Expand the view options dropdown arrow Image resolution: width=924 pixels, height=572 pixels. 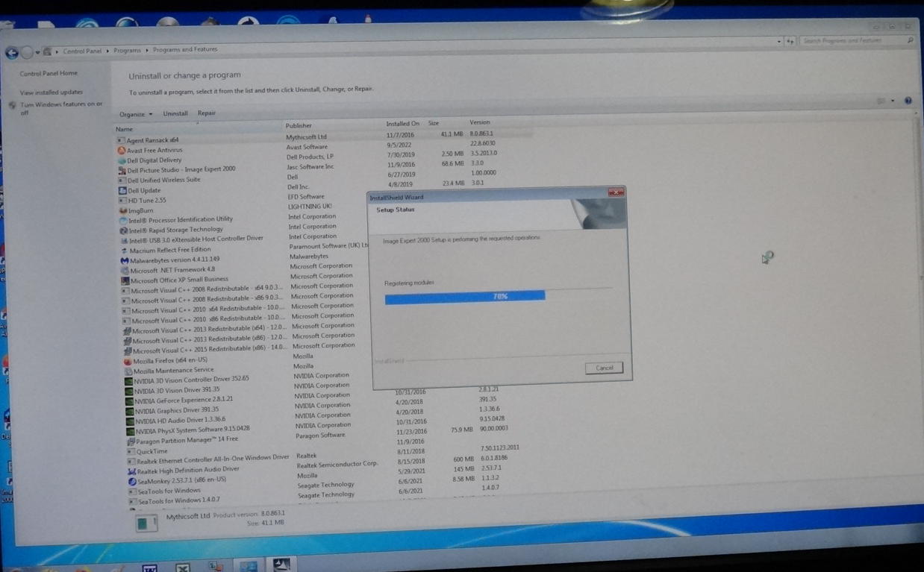[893, 101]
